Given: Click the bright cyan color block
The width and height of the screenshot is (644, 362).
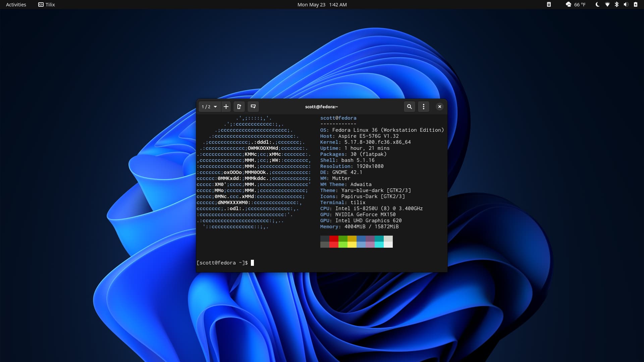Looking at the screenshot, I should pos(379,245).
